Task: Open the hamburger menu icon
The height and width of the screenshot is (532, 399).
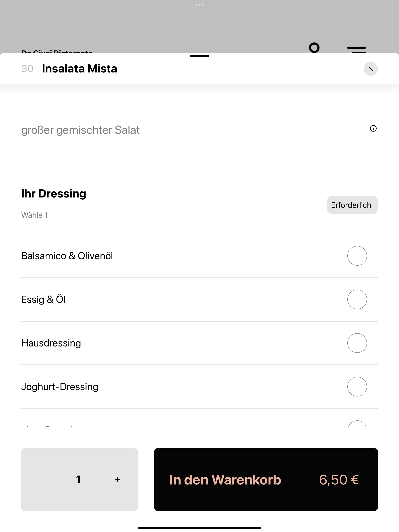Action: click(x=356, y=49)
